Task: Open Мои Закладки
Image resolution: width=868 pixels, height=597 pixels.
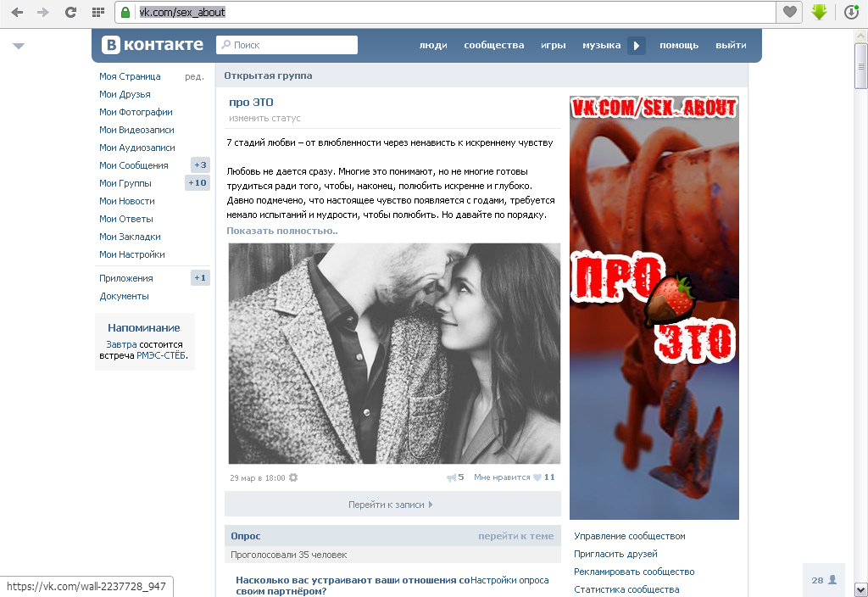Action: tap(130, 237)
